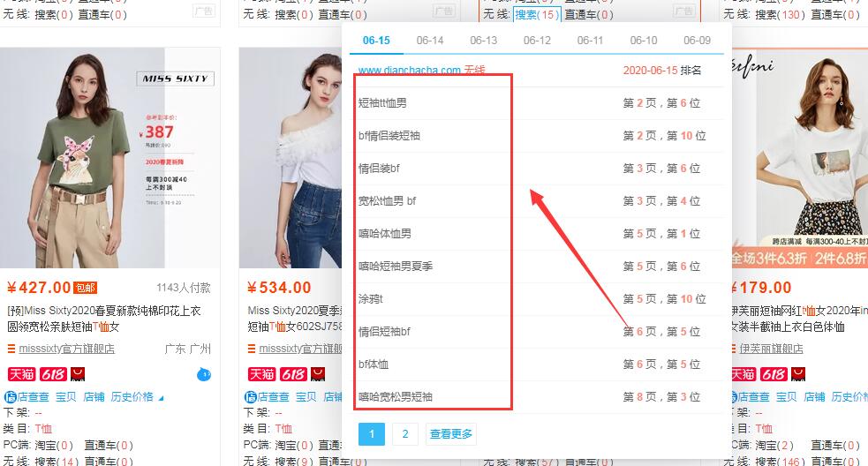
Task: Click keyword 情侣装bf
Action: coord(379,169)
